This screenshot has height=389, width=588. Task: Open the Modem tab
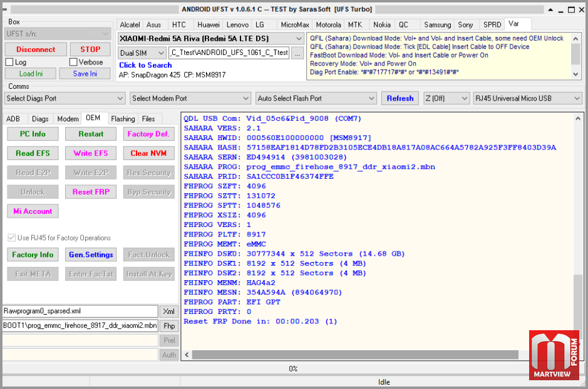click(x=68, y=119)
